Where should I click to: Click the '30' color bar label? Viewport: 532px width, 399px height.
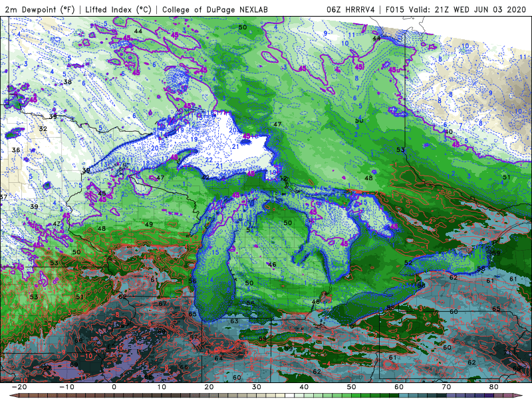pyautogui.click(x=257, y=387)
